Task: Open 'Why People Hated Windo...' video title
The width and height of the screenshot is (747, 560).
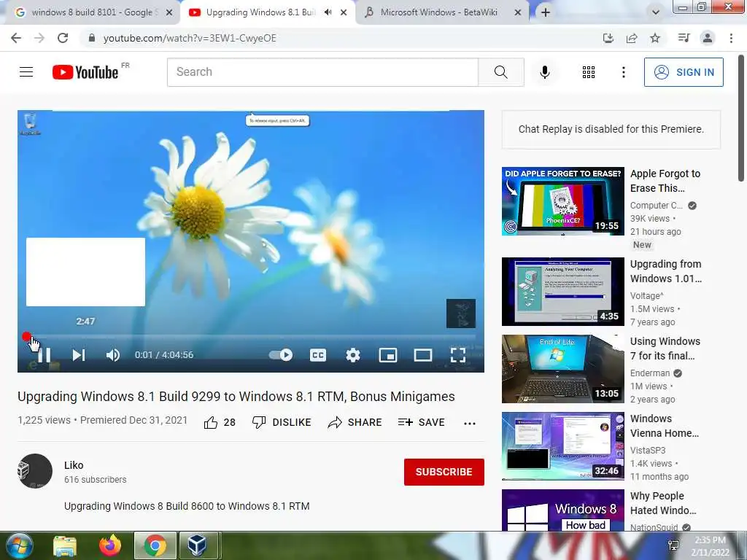Action: (663, 503)
